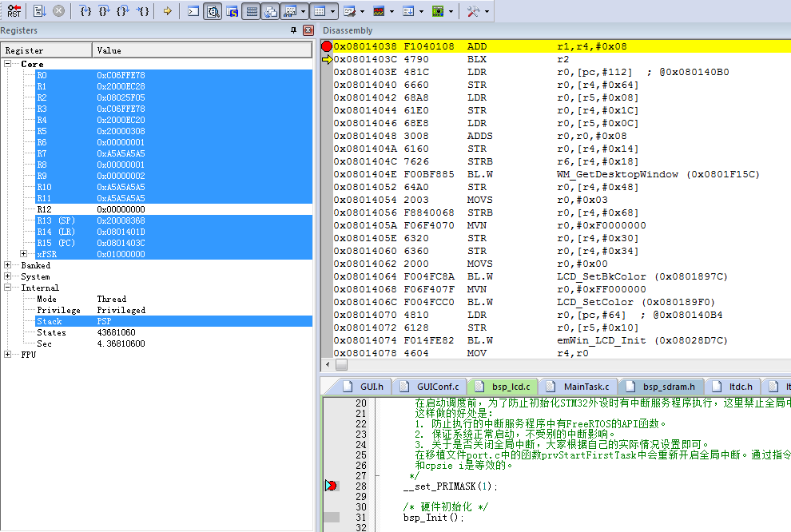Click the Serial Windows icon
Image resolution: width=791 pixels, height=532 pixels.
click(x=349, y=11)
